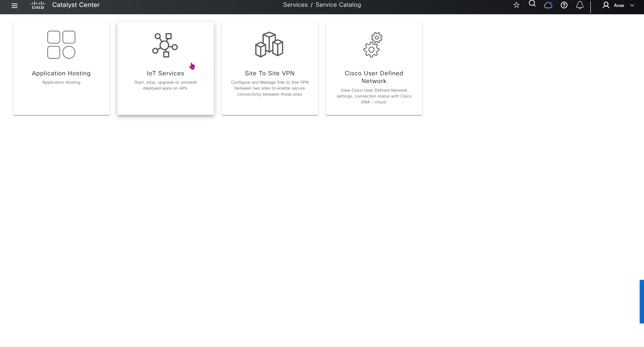Expand the Anas user dropdown chevron
Viewport: 644px width, 347px height.
pos(632,5)
